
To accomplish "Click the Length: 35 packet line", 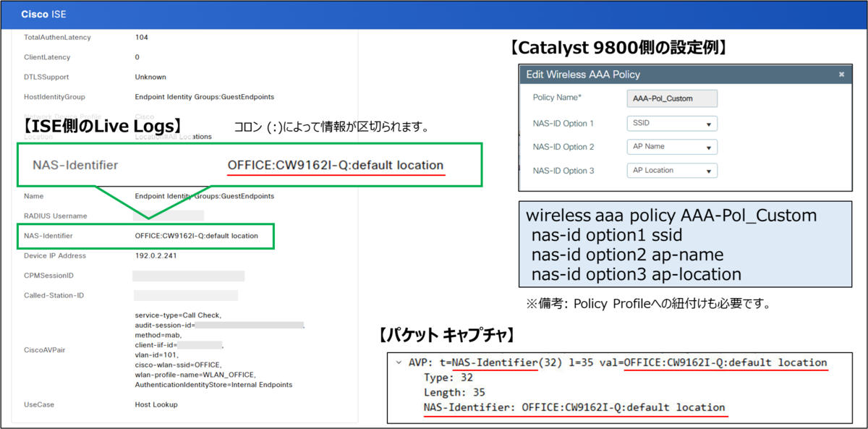I will point(454,393).
